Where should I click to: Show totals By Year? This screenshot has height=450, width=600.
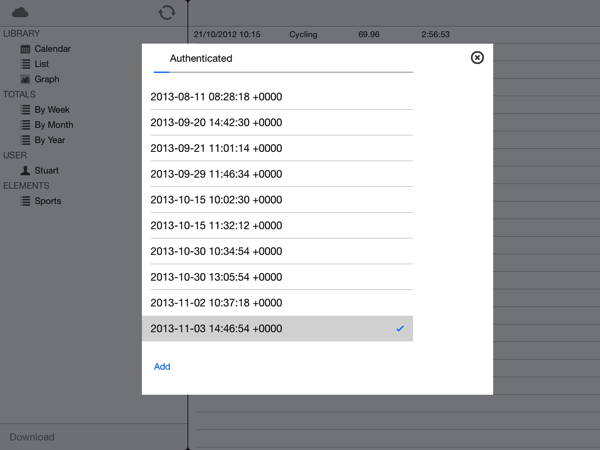click(x=50, y=140)
